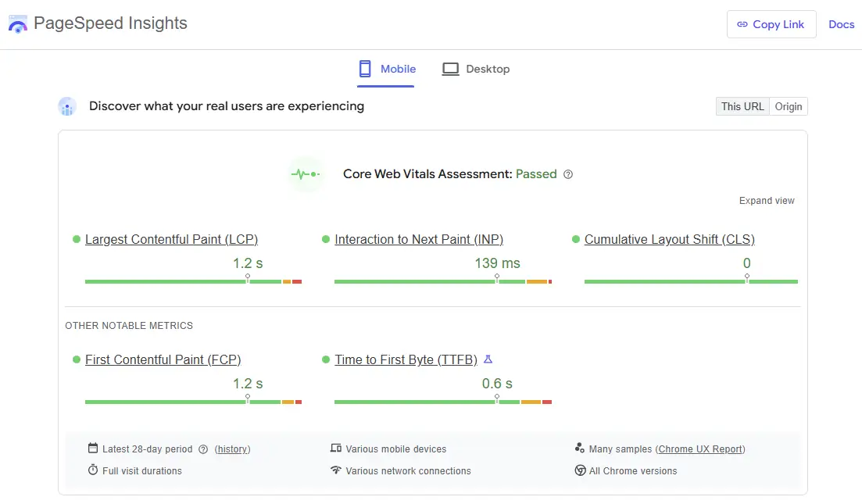Switch to the Mobile tab
This screenshot has width=862, height=504.
[x=386, y=70]
